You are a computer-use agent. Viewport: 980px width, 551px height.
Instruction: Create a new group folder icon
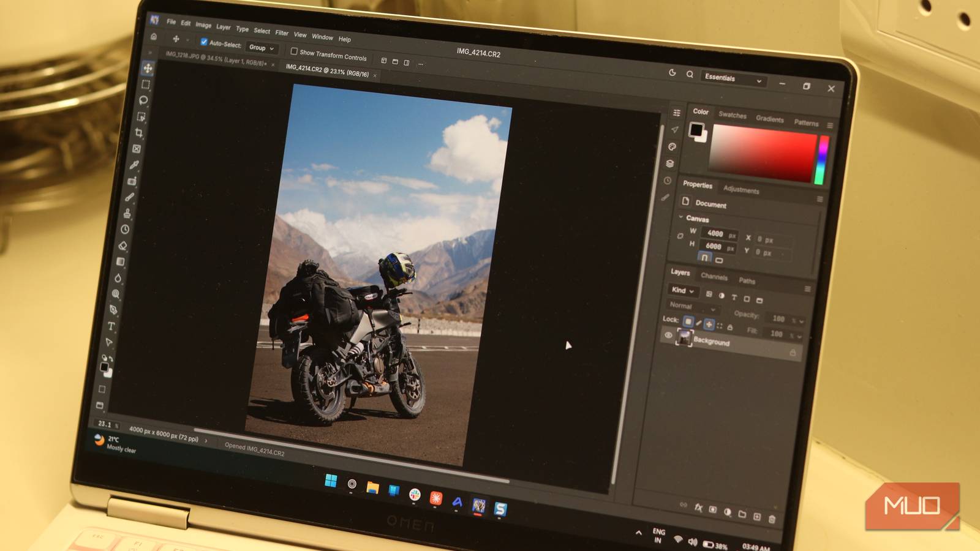pos(742,514)
